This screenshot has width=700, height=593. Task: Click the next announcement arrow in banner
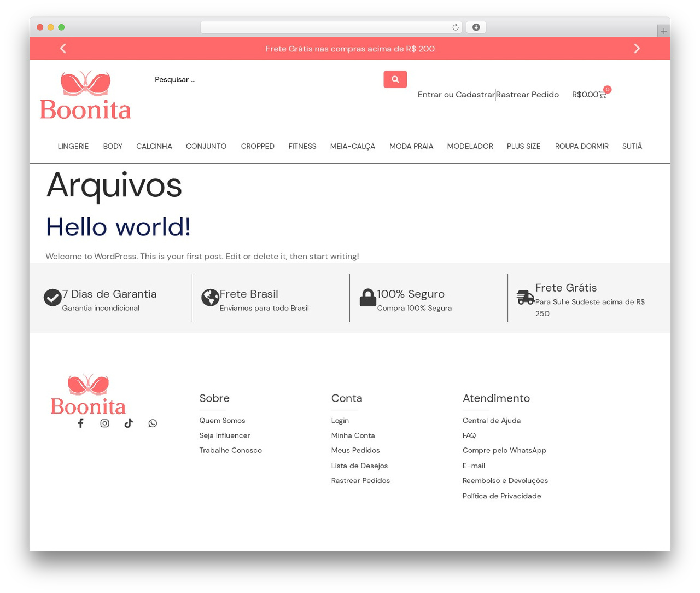[x=637, y=49]
